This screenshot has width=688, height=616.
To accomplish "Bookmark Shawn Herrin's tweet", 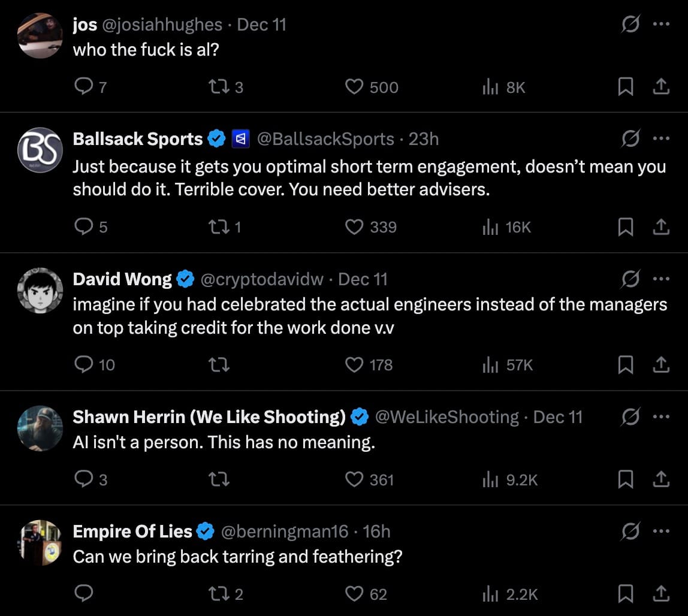I will click(625, 479).
